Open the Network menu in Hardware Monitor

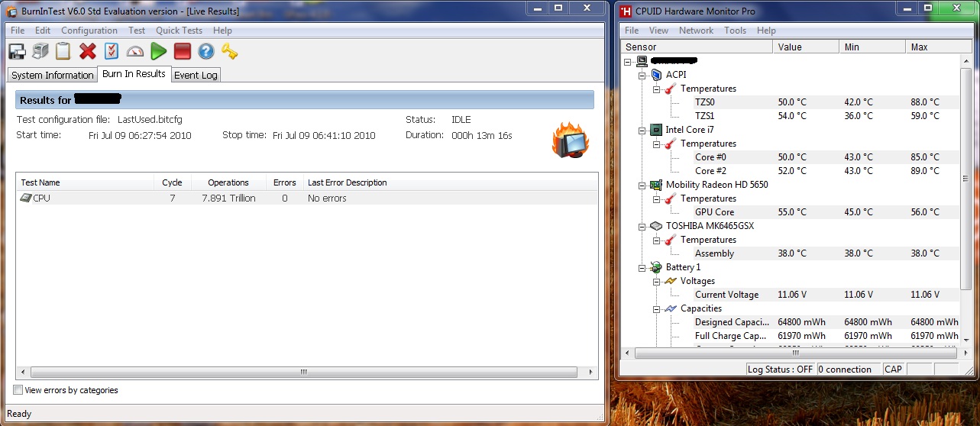click(x=696, y=31)
